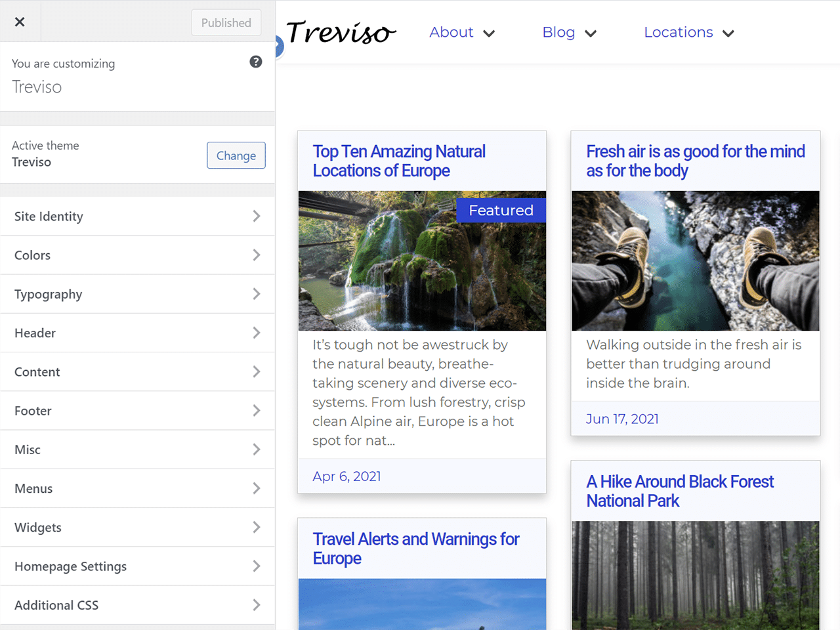Expand the Homepage Settings chevron arrow
Viewport: 840px width, 630px height.
click(257, 566)
